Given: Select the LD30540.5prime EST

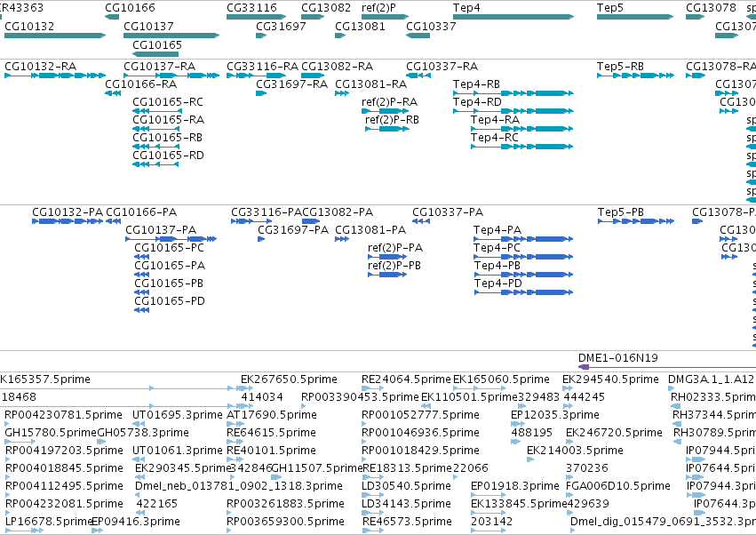Looking at the screenshot, I should click(373, 495).
